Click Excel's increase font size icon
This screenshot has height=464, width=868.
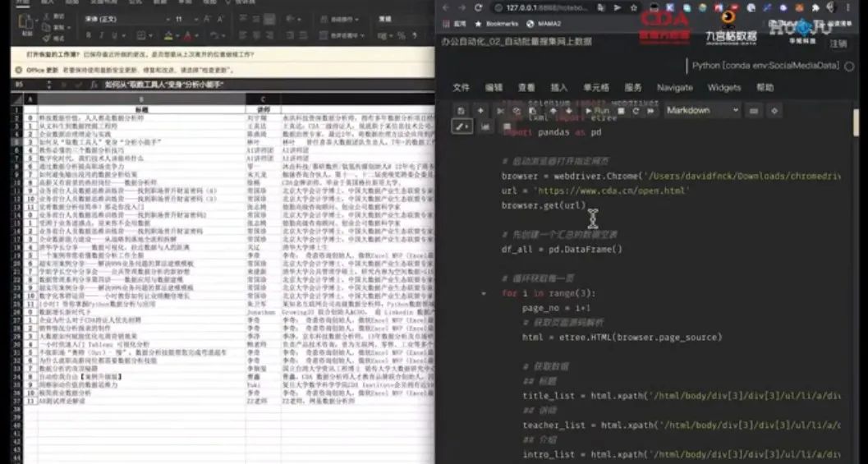(x=207, y=20)
